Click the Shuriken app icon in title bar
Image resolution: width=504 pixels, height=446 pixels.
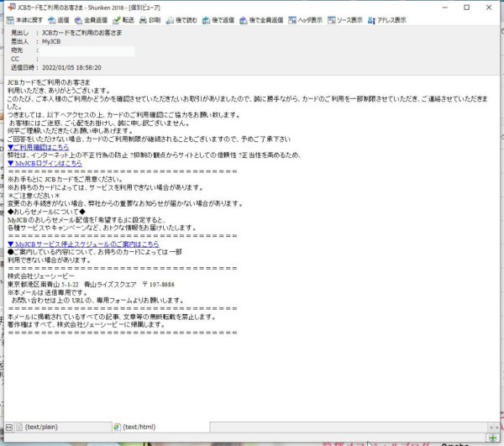click(12, 7)
